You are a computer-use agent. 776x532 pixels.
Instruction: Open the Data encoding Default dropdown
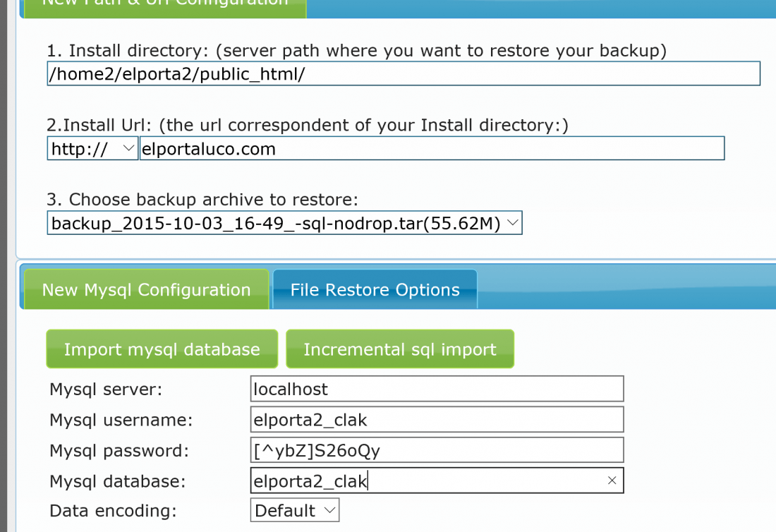pyautogui.click(x=294, y=510)
